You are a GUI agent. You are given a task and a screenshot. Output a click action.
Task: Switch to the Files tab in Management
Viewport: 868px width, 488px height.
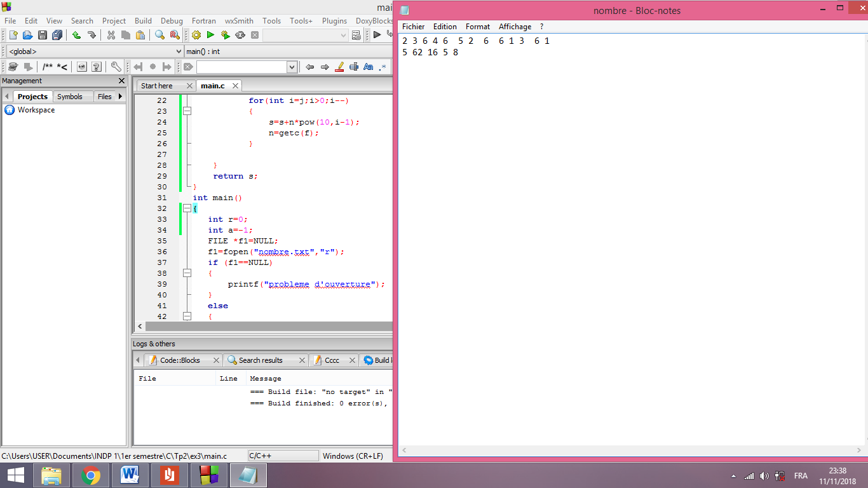(104, 97)
